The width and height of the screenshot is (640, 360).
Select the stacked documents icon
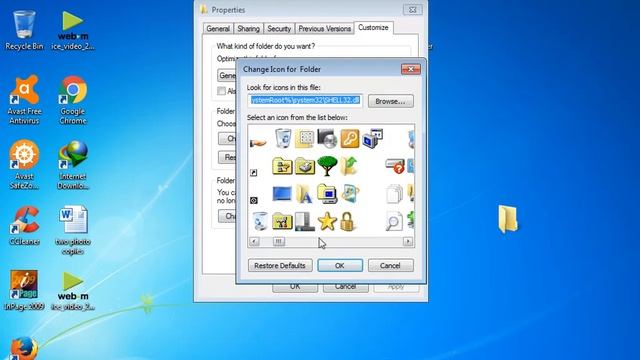(394, 193)
